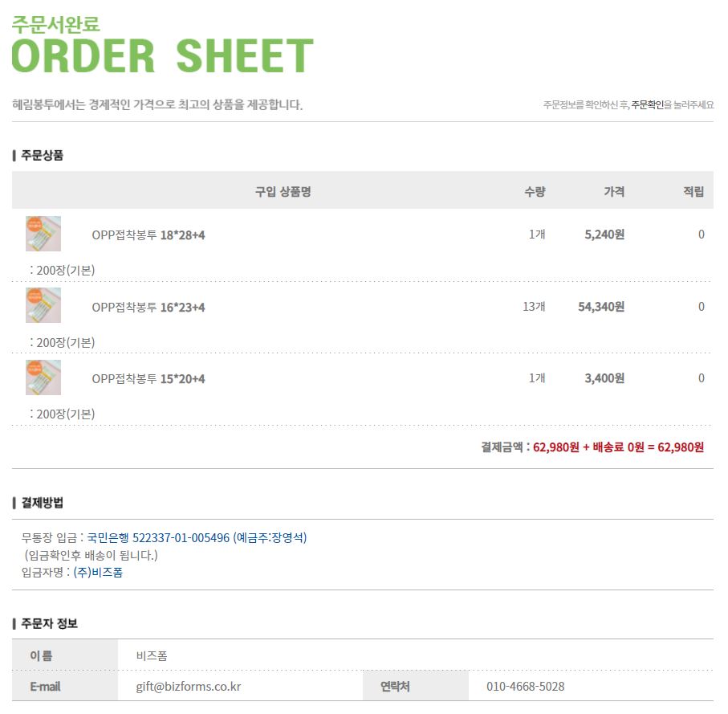The image size is (728, 714).
Task: Click the 구입 상품명 column header
Action: click(x=283, y=191)
